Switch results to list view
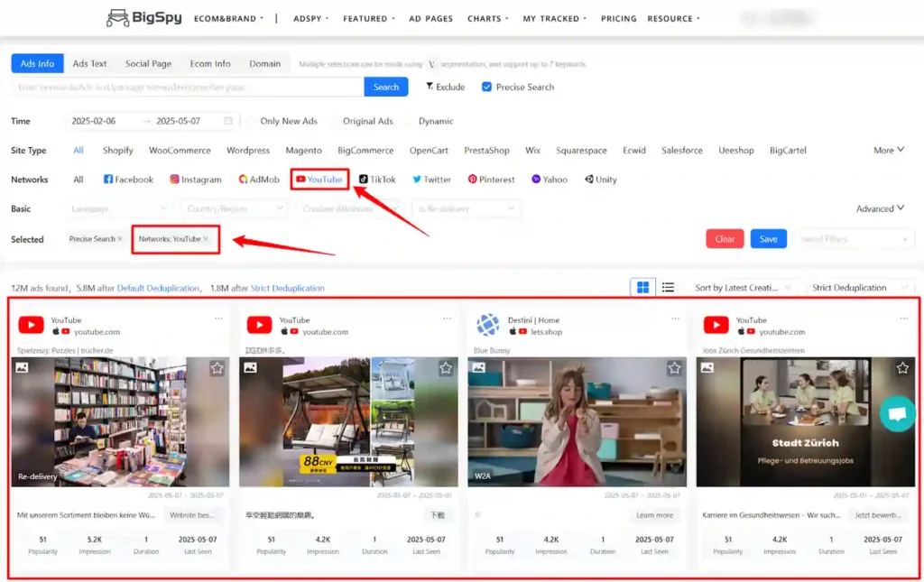The width and height of the screenshot is (924, 582). coord(669,287)
